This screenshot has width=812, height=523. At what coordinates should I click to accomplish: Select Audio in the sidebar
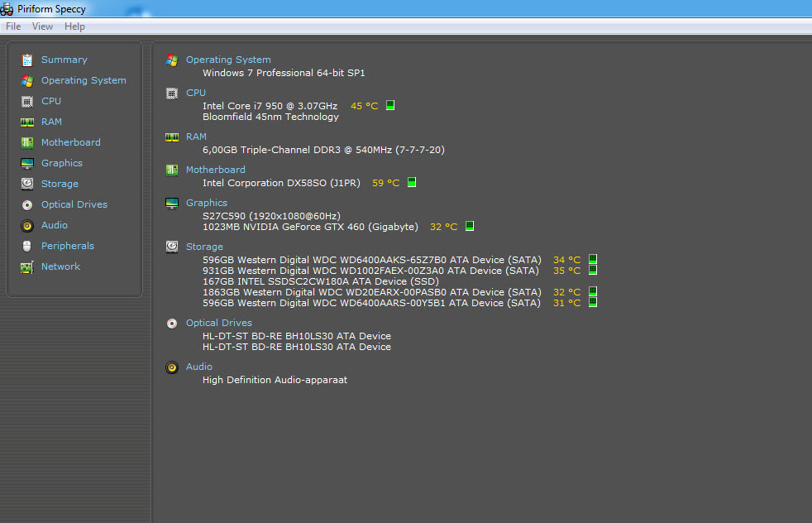point(55,225)
